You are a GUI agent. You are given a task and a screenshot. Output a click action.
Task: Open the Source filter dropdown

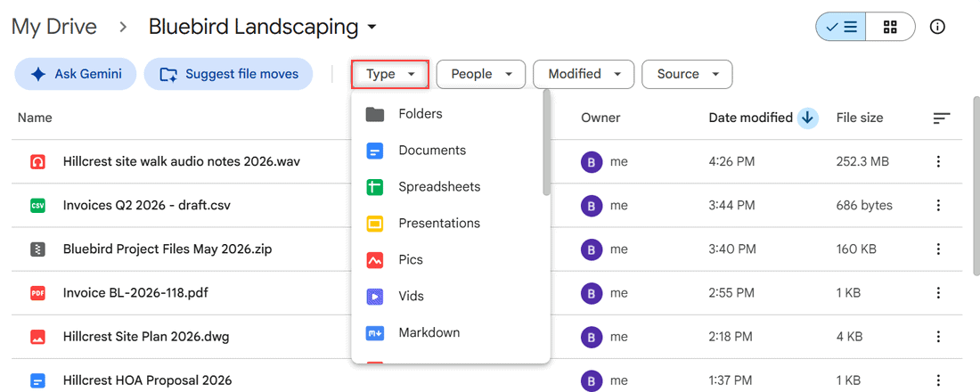687,75
